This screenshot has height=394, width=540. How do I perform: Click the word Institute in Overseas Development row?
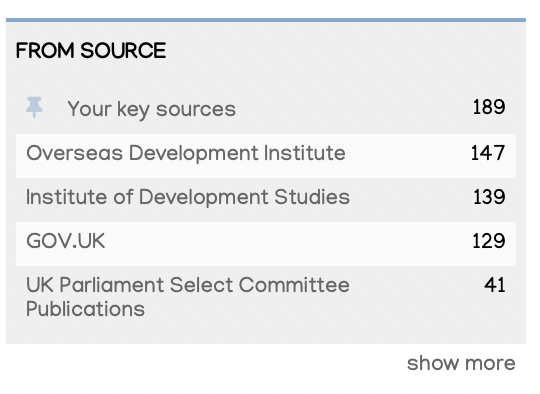(304, 153)
